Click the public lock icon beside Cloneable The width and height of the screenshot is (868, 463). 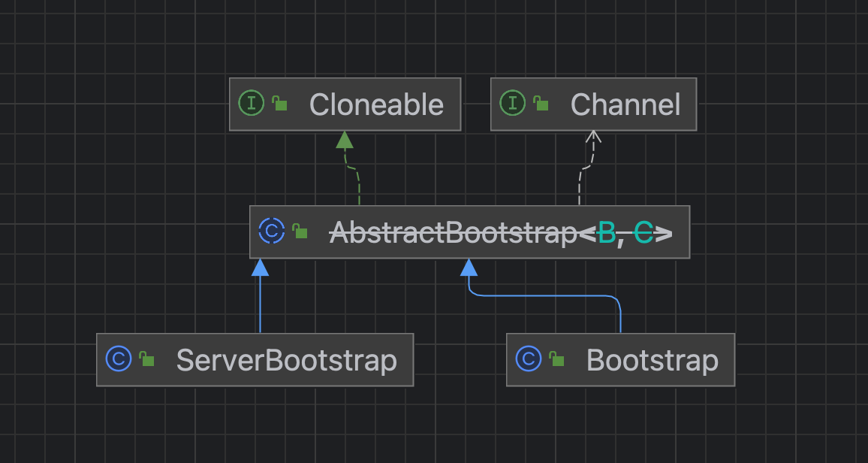pos(279,104)
